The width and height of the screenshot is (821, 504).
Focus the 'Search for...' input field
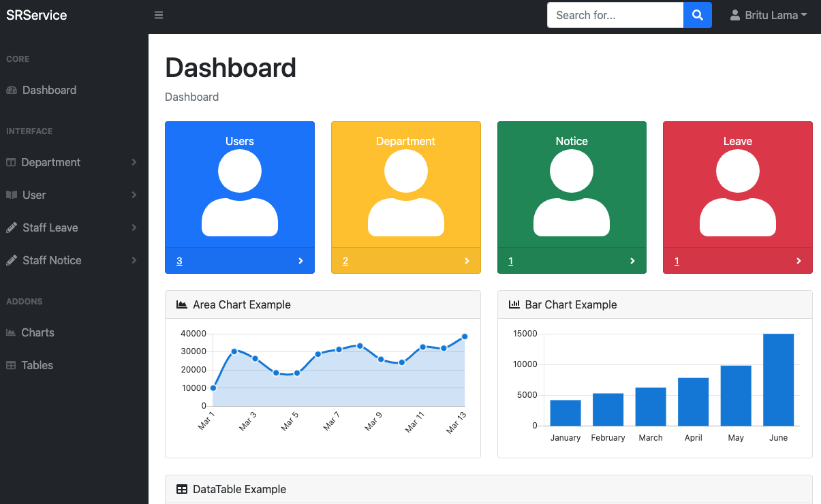(x=615, y=15)
